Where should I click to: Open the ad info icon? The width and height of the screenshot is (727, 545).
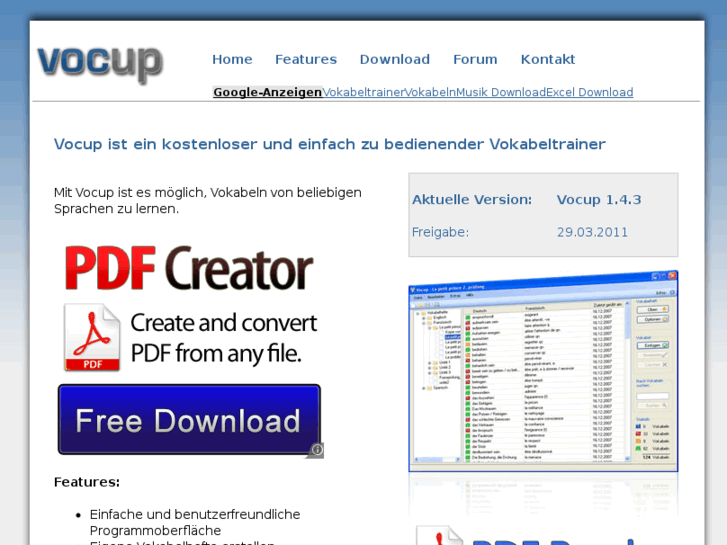point(317,449)
